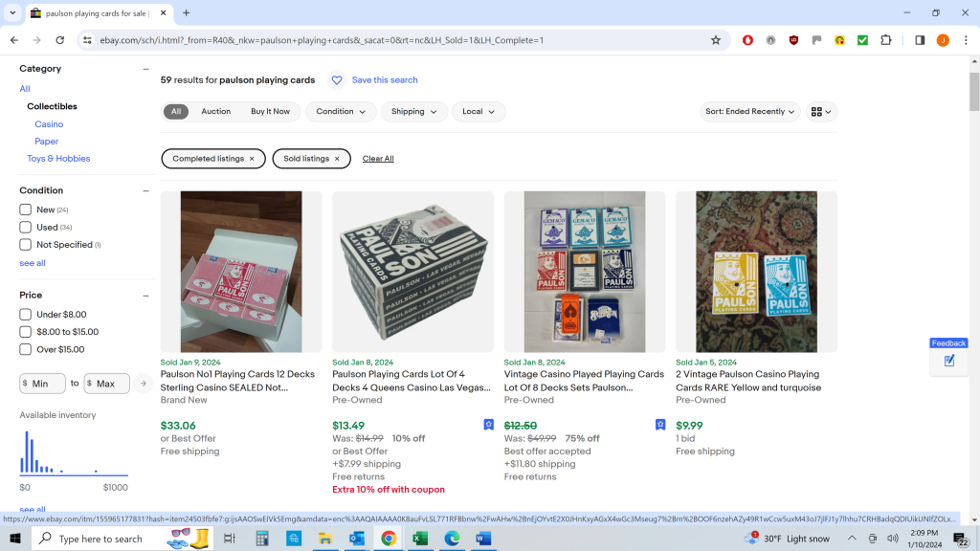This screenshot has width=980, height=551.
Task: Open the Toys & Hobbies category
Action: (x=58, y=159)
